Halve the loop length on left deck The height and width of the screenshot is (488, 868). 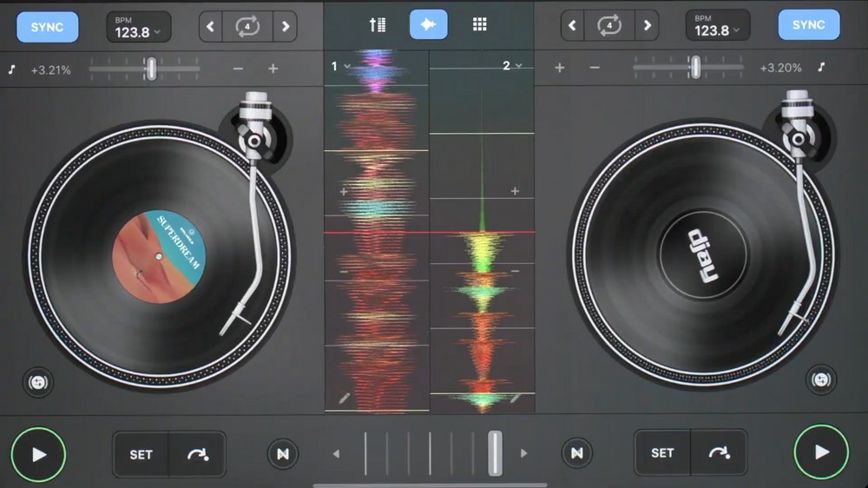coord(210,27)
